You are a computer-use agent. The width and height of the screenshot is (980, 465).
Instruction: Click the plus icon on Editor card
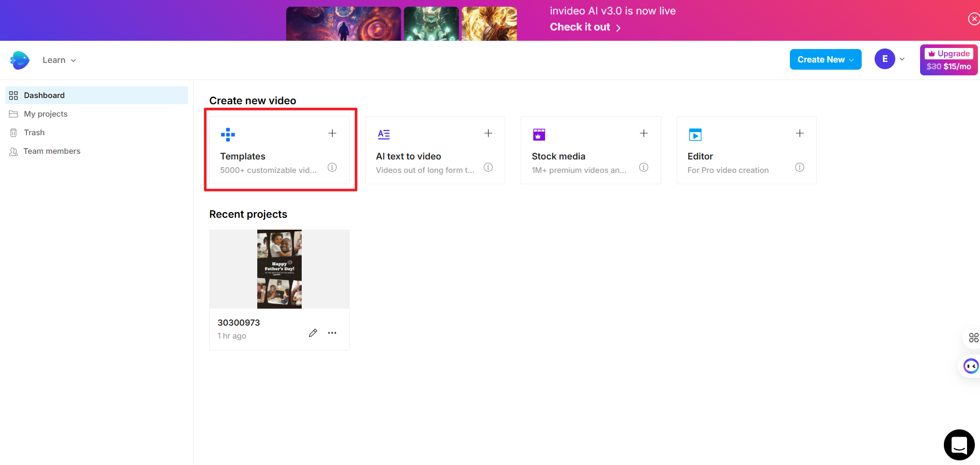(800, 133)
